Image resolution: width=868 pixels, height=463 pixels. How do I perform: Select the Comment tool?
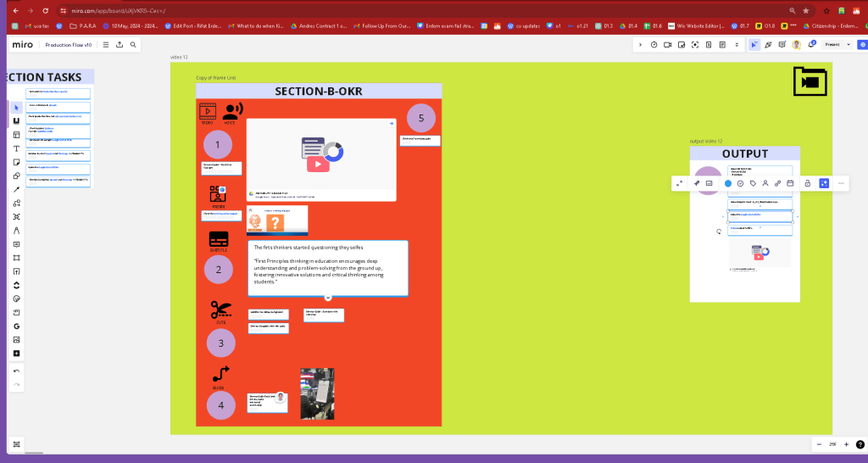(x=17, y=244)
